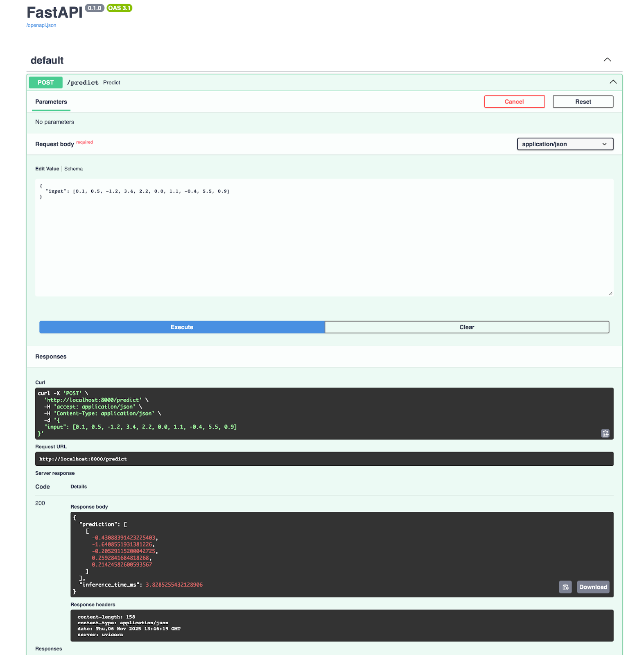Copy the curl command to clipboard
This screenshot has height=655, width=644.
605,433
